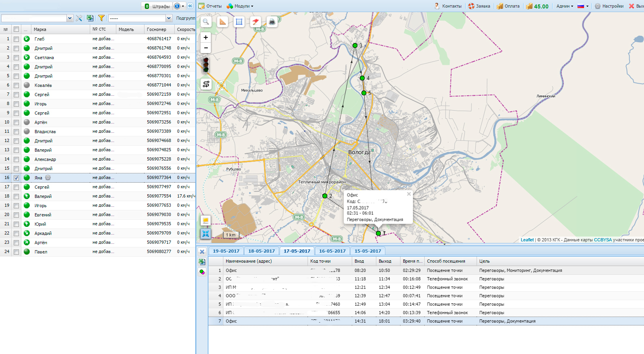The image size is (644, 354).
Task: Open the language flag dropdown
Action: tap(583, 6)
